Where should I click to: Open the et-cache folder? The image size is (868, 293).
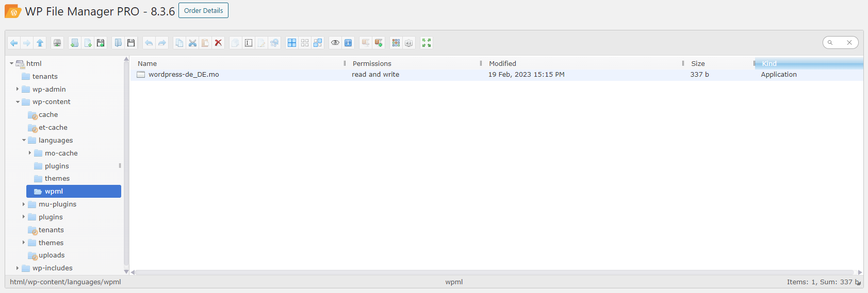53,127
